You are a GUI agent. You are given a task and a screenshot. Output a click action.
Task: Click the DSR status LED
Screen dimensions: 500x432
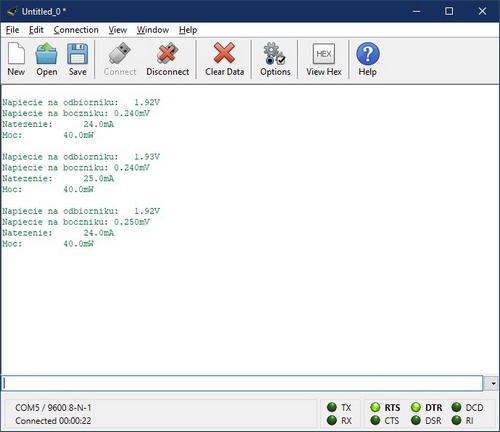[416, 420]
